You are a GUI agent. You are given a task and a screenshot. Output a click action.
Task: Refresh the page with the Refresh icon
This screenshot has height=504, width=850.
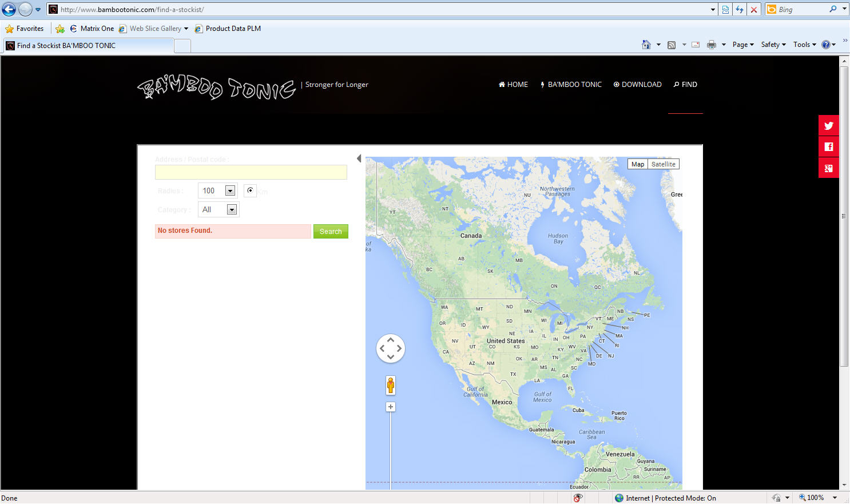click(x=740, y=10)
